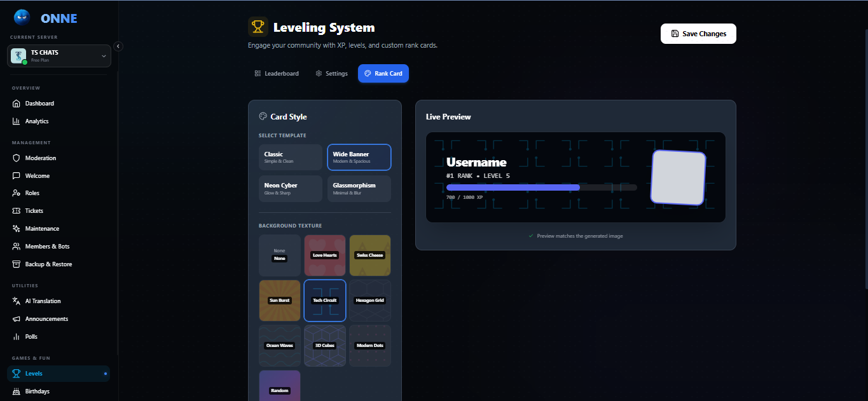Screen dimensions: 868x401
Task: Pick the Glassmorphism template option
Action: click(x=359, y=189)
